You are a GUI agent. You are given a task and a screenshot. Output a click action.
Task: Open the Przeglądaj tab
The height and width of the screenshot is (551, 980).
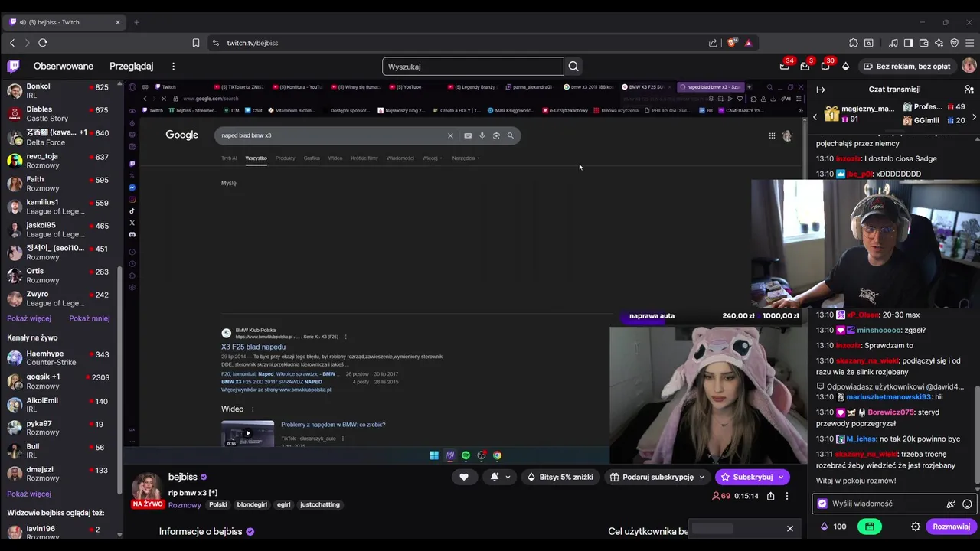click(131, 67)
